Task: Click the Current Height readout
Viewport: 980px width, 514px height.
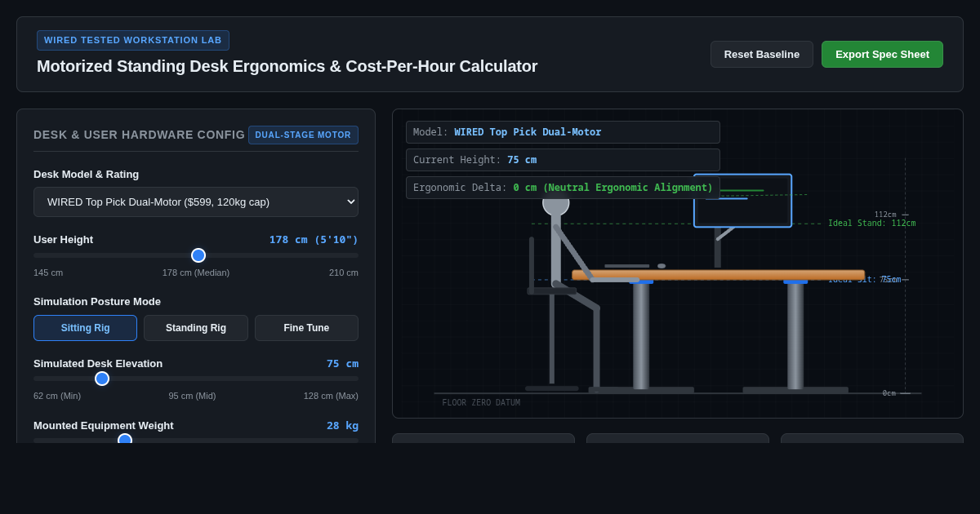Action: coord(563,160)
